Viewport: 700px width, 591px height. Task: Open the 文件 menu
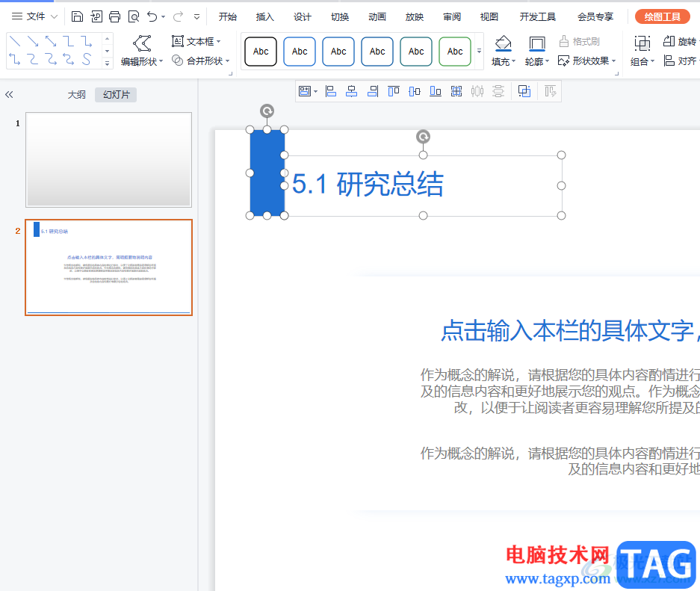[35, 16]
